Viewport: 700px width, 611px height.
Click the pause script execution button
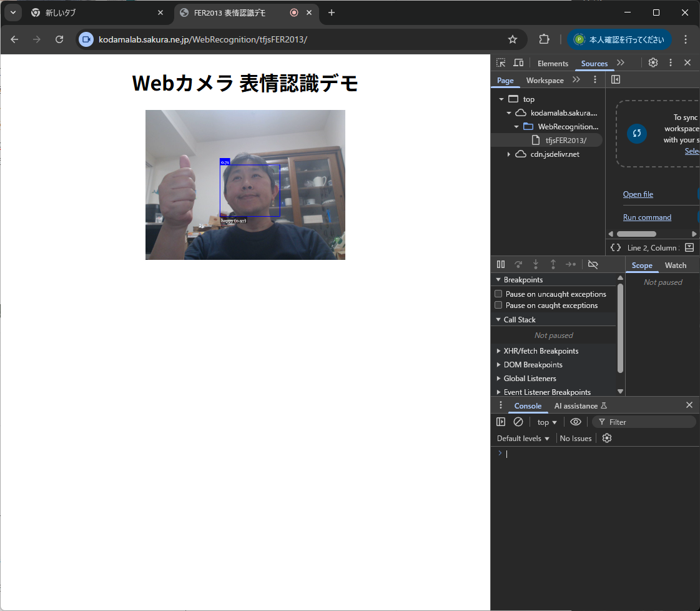point(501,264)
